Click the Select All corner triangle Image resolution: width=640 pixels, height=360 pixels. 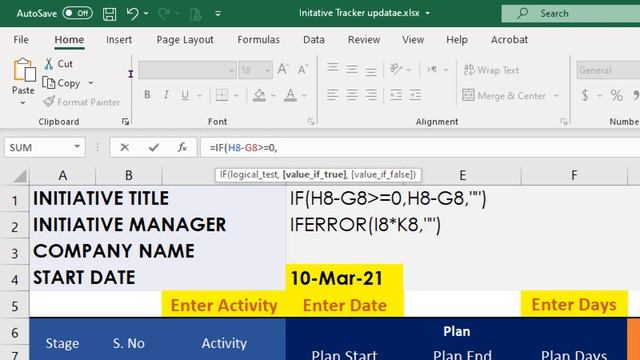click(x=20, y=176)
